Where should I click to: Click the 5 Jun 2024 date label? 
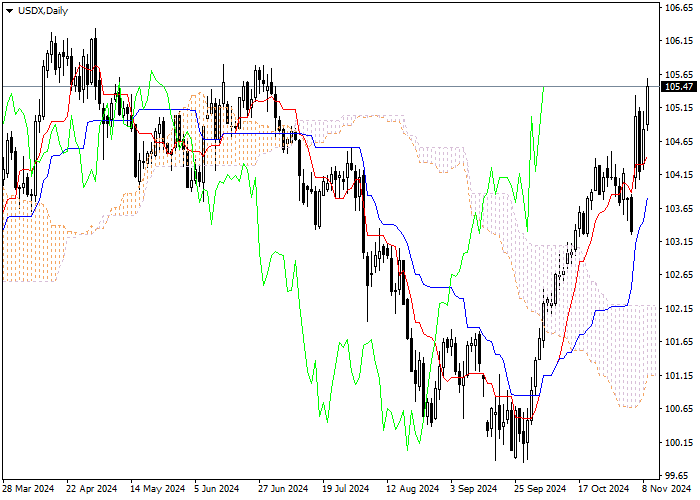pyautogui.click(x=217, y=489)
